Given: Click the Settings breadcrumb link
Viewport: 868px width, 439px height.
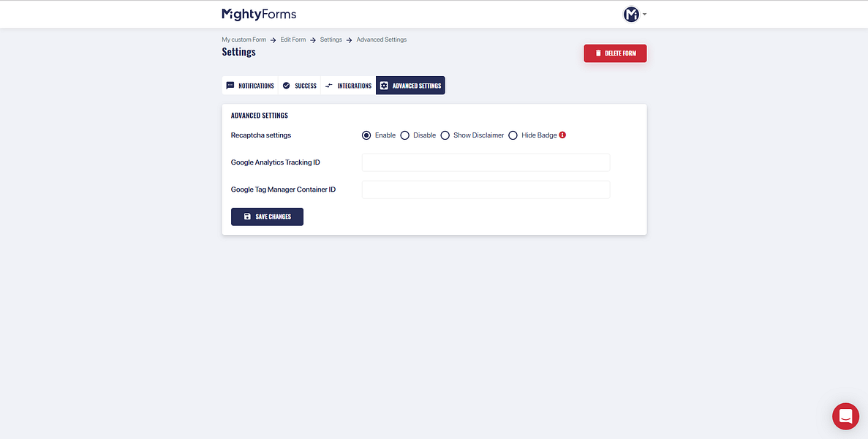Looking at the screenshot, I should point(331,40).
